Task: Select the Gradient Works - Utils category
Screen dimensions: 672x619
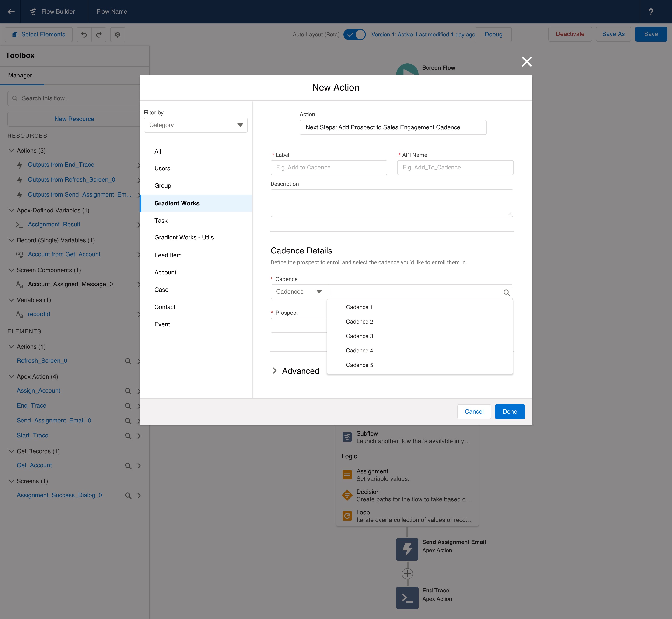Action: [x=184, y=237]
